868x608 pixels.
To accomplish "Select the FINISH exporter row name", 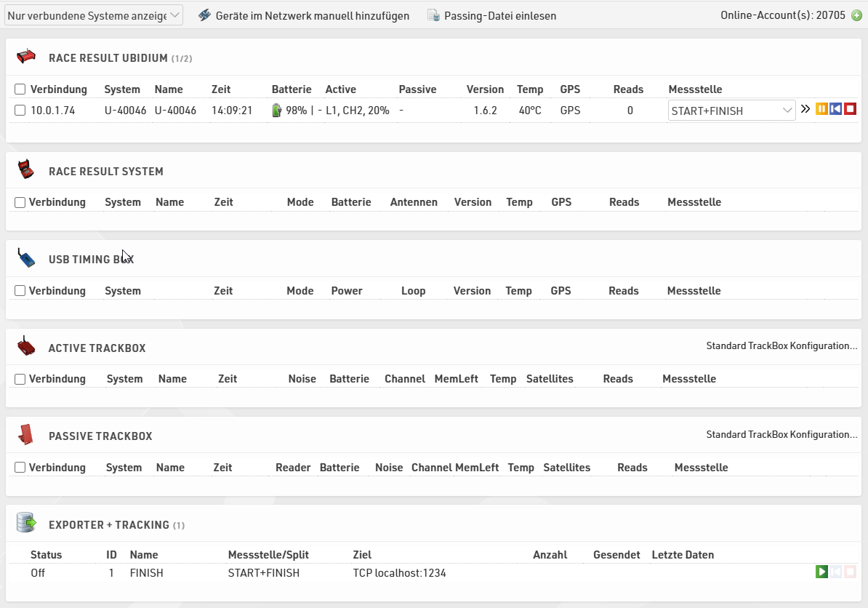I will (146, 573).
